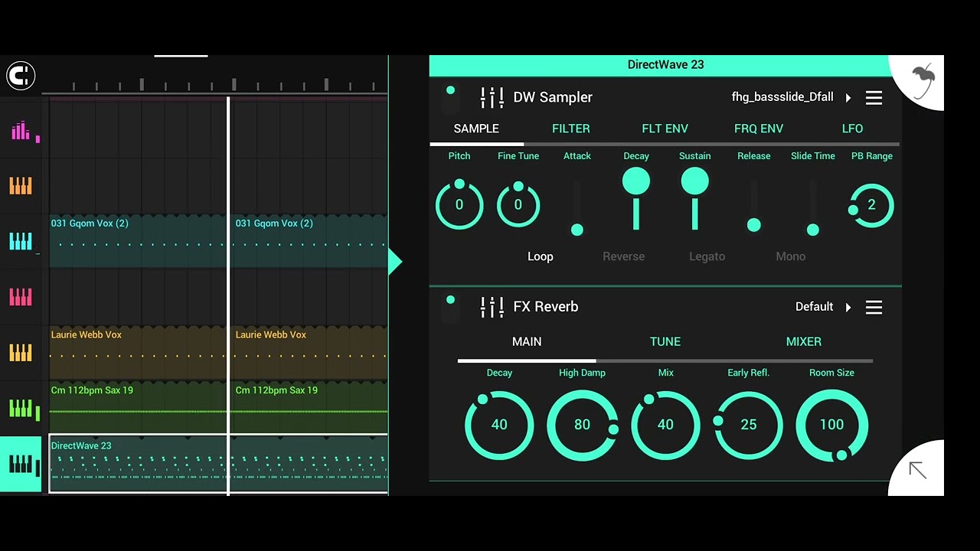Click the Early Refl. knob showing 25
Viewport: 980px width, 551px height.
748,425
